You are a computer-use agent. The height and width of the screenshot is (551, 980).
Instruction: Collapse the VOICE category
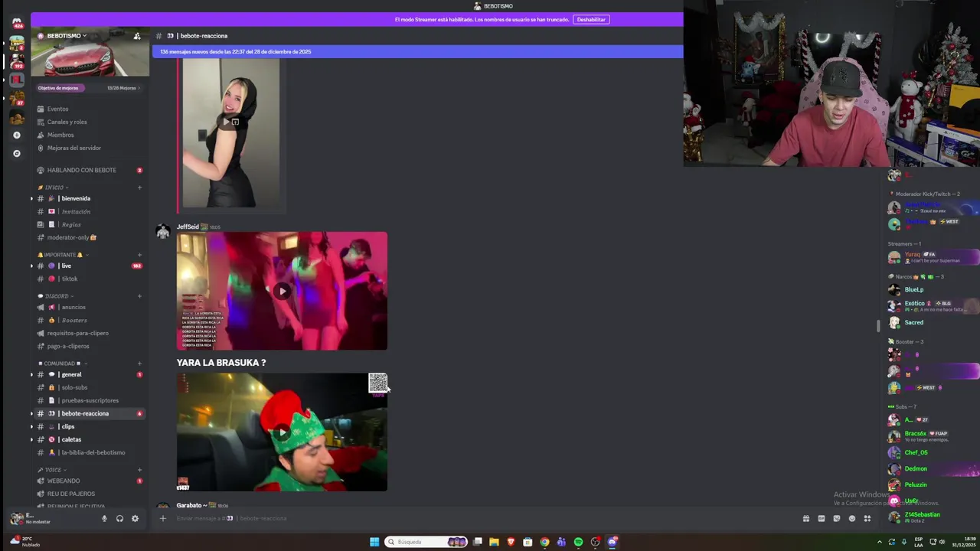52,470
